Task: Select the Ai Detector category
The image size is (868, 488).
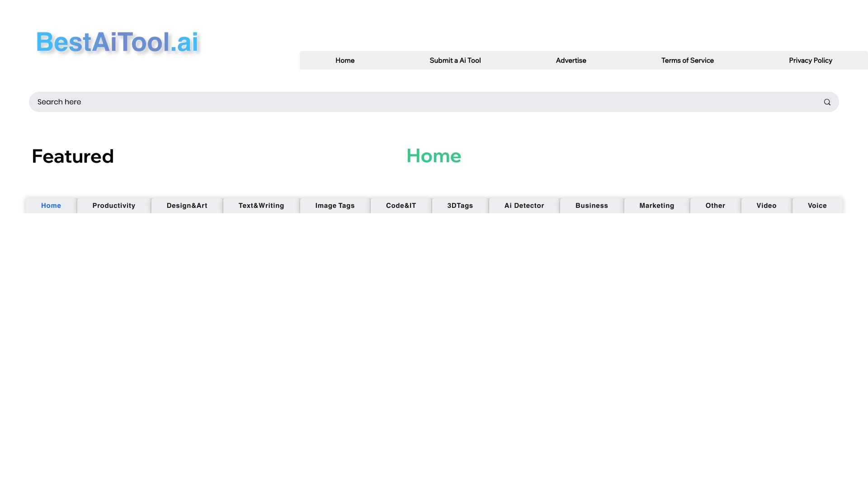Action: tap(524, 206)
